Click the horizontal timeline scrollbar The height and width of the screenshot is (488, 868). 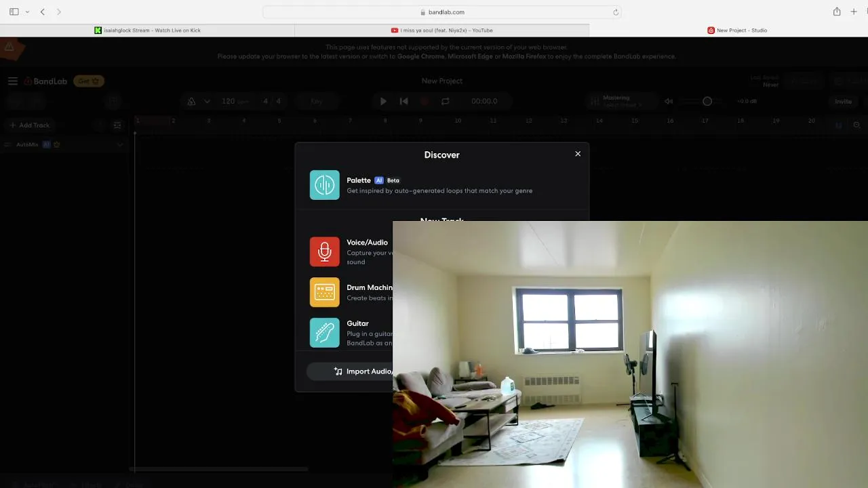219,468
